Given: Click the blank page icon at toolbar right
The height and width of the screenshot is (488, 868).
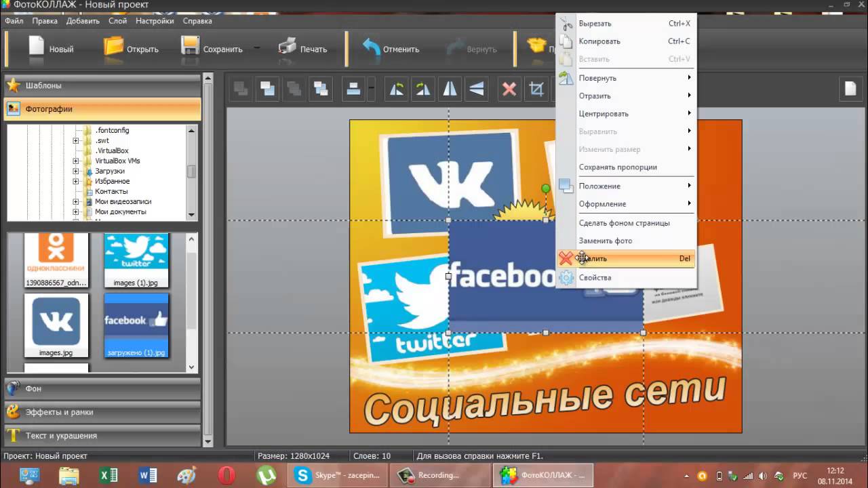Looking at the screenshot, I should click(850, 89).
